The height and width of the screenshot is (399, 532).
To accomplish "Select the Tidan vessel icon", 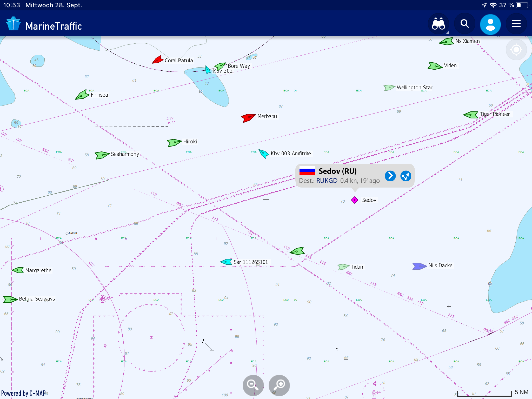I will point(343,267).
